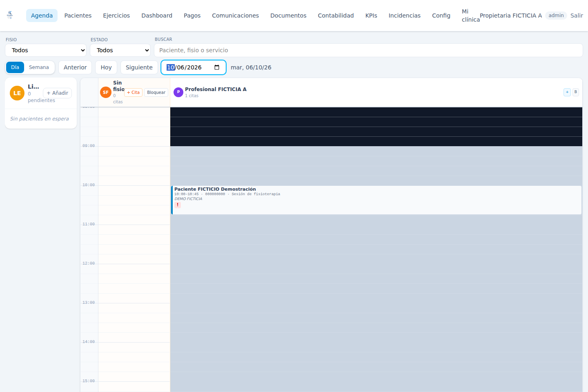Open the Documentos section
The width and height of the screenshot is (588, 392).
(288, 16)
